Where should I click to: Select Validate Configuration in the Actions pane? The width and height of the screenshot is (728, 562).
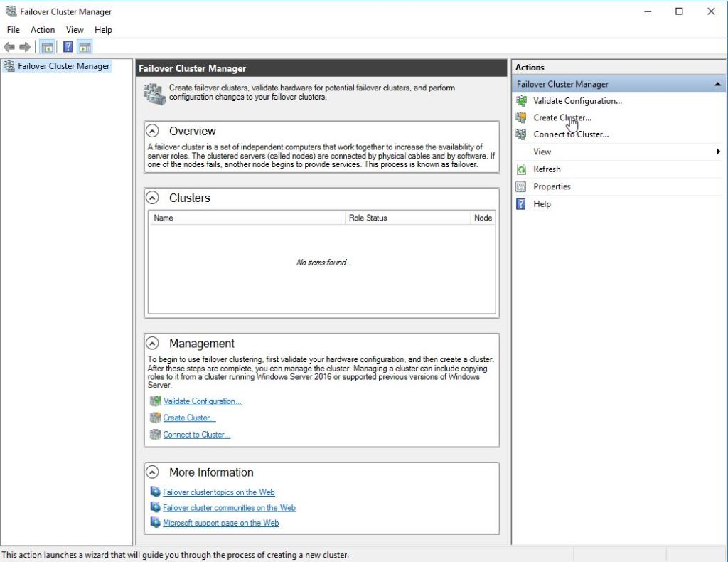577,100
